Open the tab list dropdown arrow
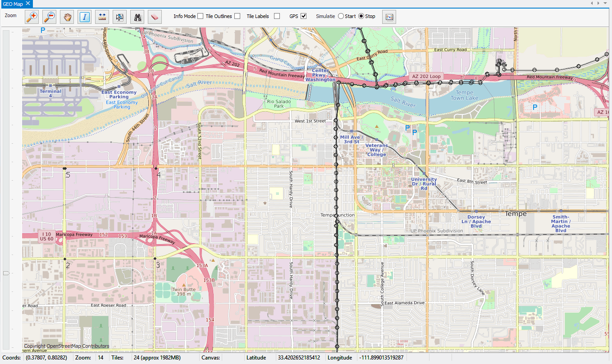 click(605, 3)
